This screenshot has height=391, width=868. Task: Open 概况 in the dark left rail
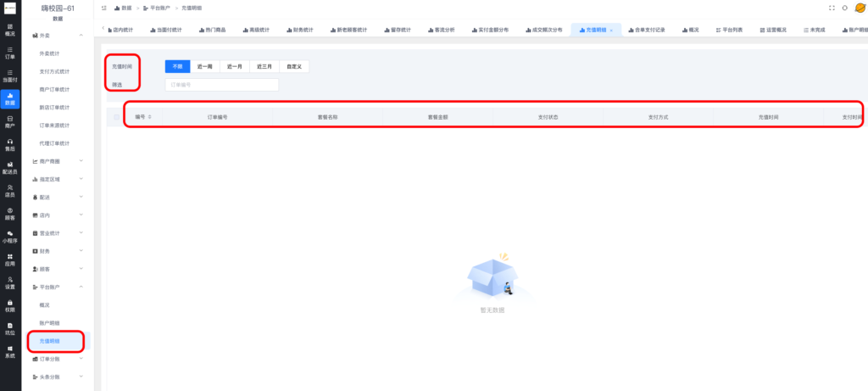click(10, 30)
